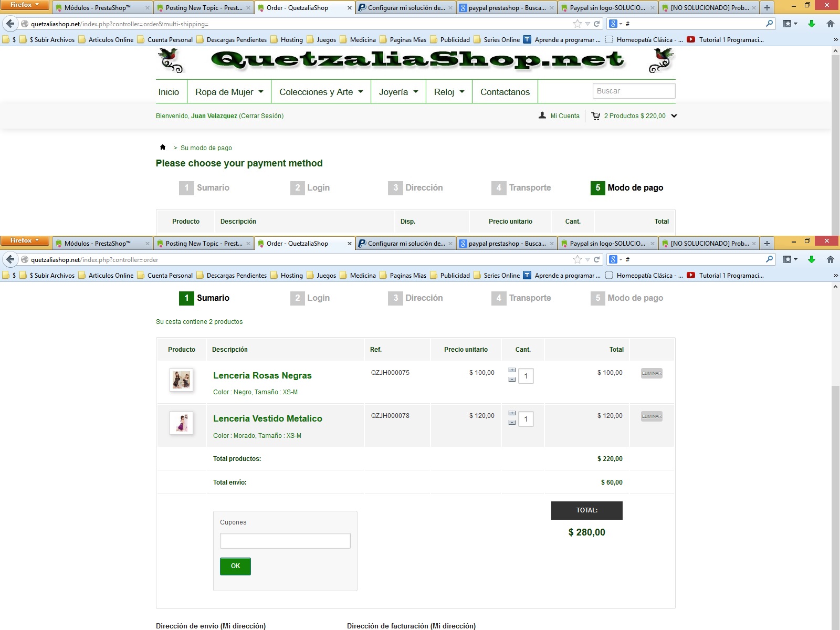840x630 pixels.
Task: Remove Lenceria Rosas Negras with Eliminar
Action: [652, 373]
